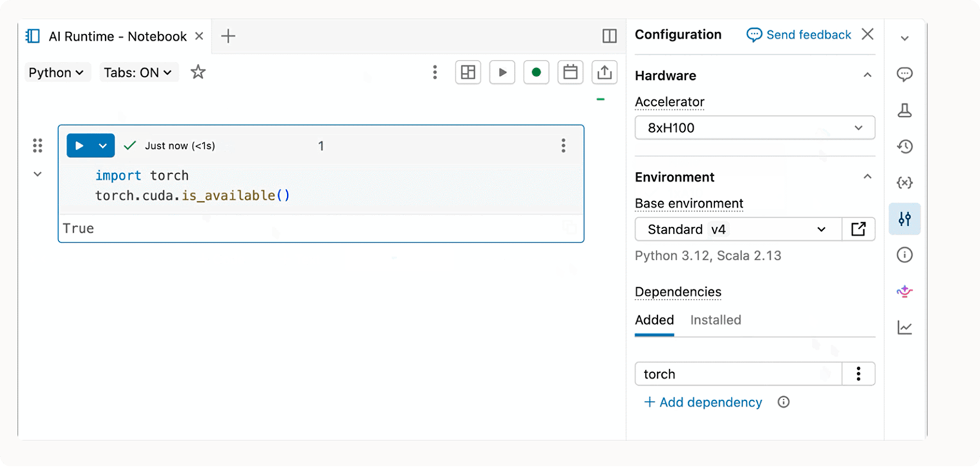Viewport: 980px width, 467px height.
Task: Open the dashboard layout view icon
Action: point(468,72)
